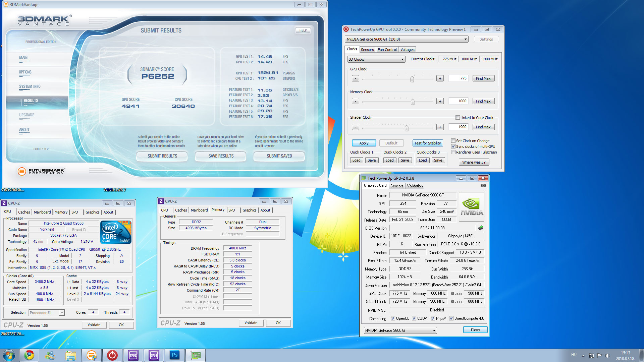The width and height of the screenshot is (644, 362).
Task: Click GPU-Z camera screenshot icon
Action: 483,185
